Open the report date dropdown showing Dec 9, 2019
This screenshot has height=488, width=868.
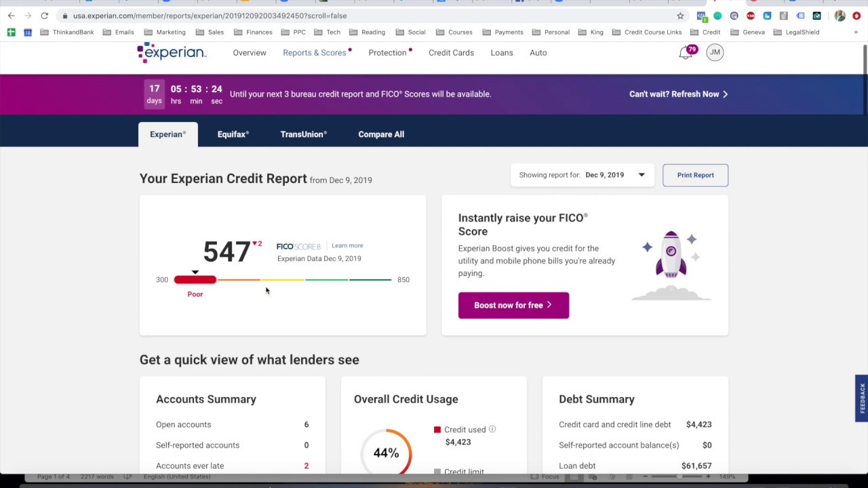coord(583,175)
